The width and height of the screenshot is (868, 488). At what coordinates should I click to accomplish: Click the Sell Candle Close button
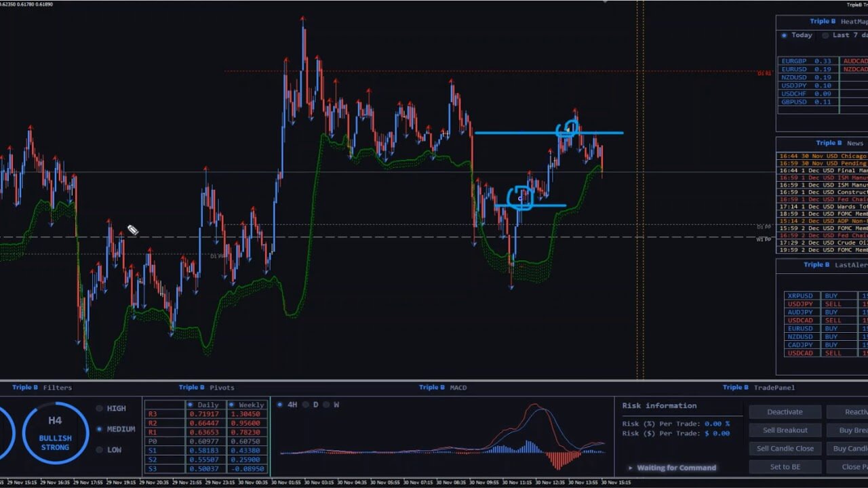click(785, 449)
